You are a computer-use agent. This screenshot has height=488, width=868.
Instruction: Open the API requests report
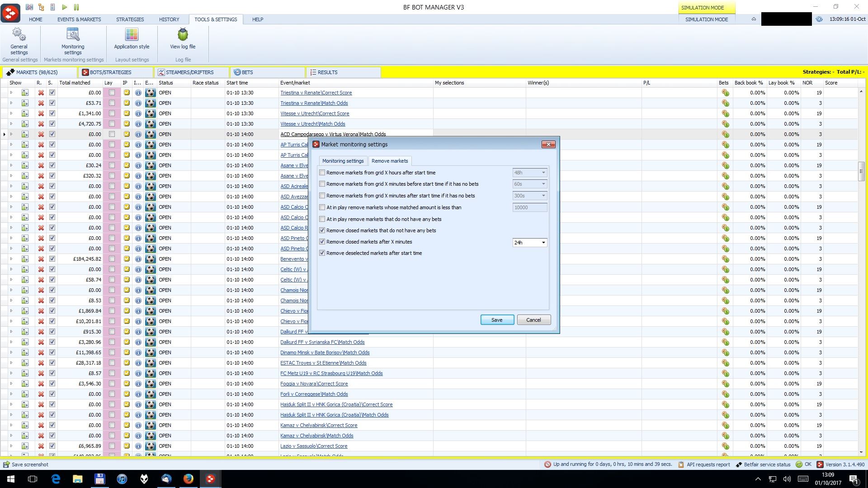click(704, 465)
